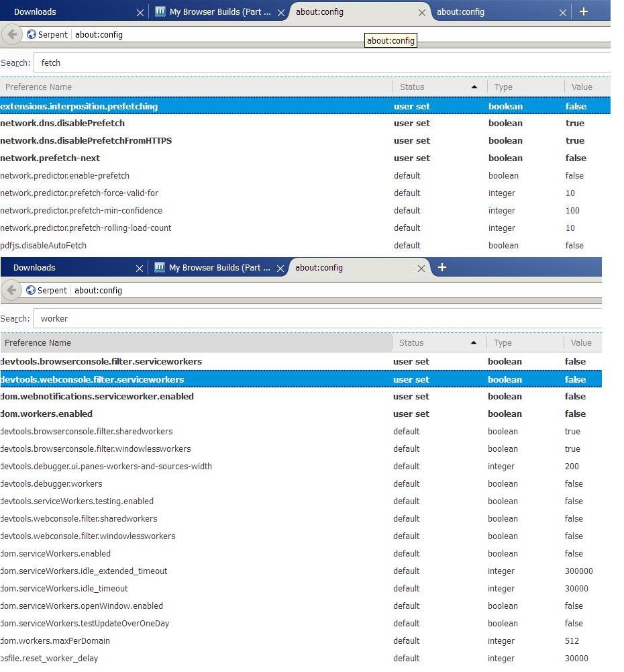Select extensions.interposition.prefetching preference row
Screen dimensions: 624x672
click(x=305, y=106)
